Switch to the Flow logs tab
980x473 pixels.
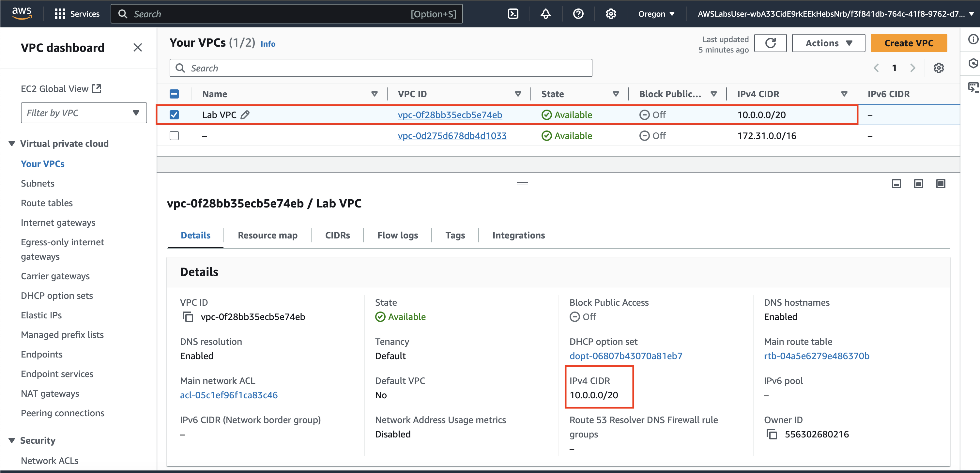[x=397, y=235]
